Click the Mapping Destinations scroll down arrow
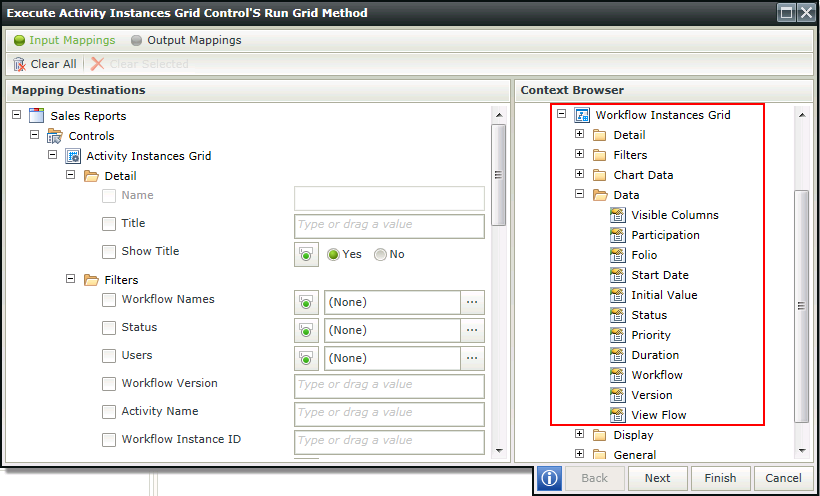Screen dimensions: 820x496 pyautogui.click(x=499, y=450)
